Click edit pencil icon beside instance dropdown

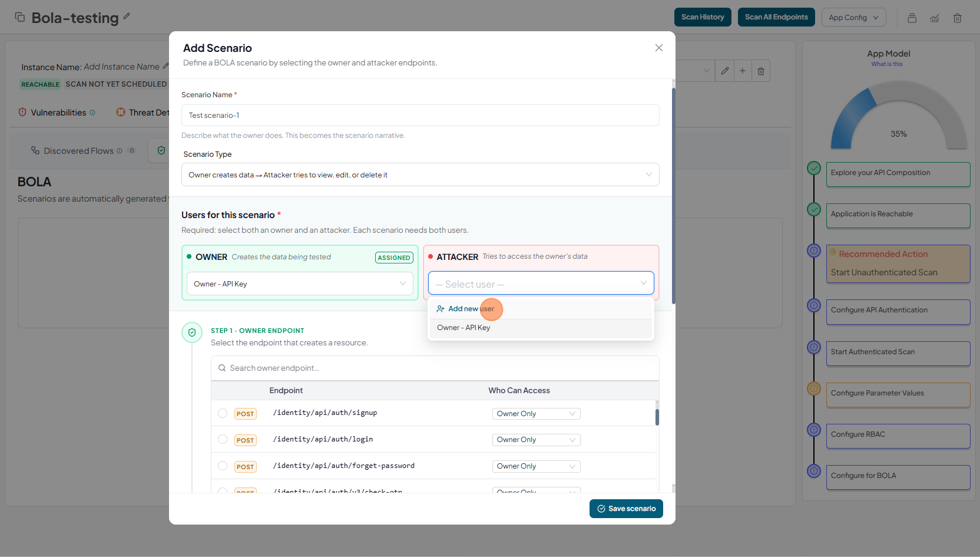725,71
